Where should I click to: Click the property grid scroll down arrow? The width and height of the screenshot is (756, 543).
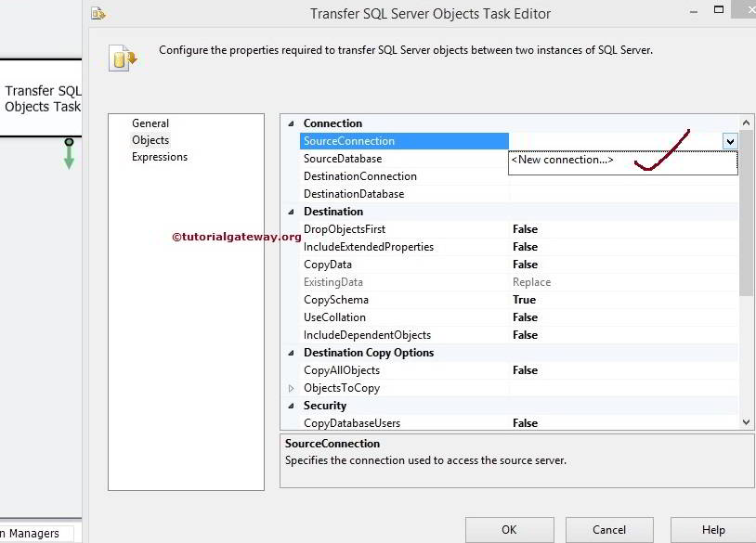[x=746, y=422]
